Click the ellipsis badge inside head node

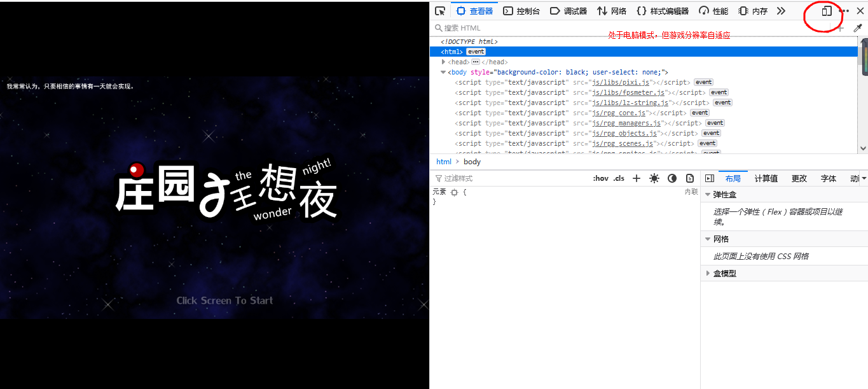tap(475, 62)
